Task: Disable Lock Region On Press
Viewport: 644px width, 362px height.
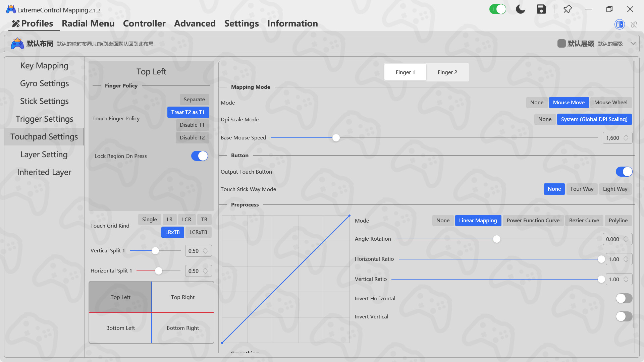Action: (x=200, y=156)
